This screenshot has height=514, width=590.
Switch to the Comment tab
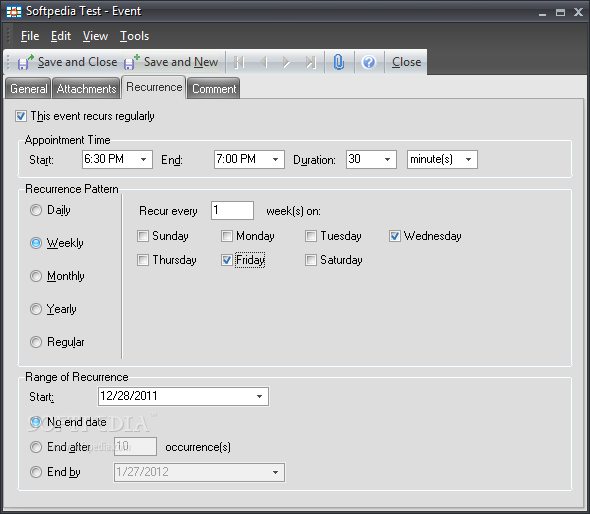tap(214, 89)
